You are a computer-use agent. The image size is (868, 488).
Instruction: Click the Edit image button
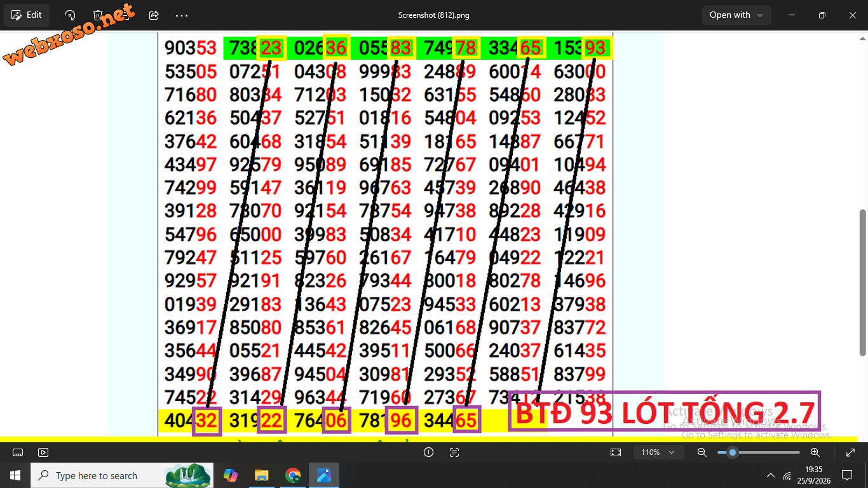[27, 15]
